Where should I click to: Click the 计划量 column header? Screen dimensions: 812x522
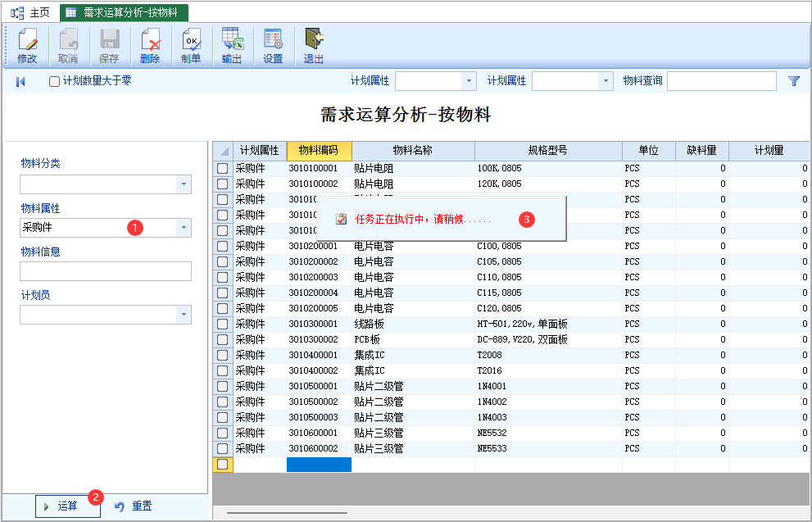coord(769,151)
